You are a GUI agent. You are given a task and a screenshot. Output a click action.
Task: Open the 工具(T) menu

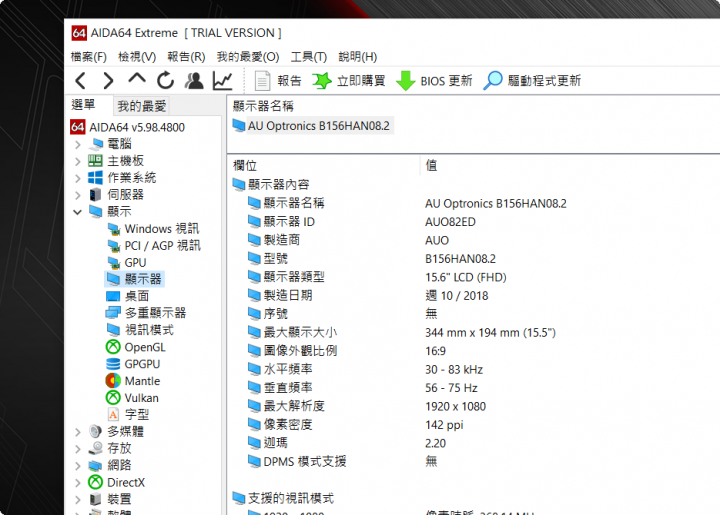point(309,57)
